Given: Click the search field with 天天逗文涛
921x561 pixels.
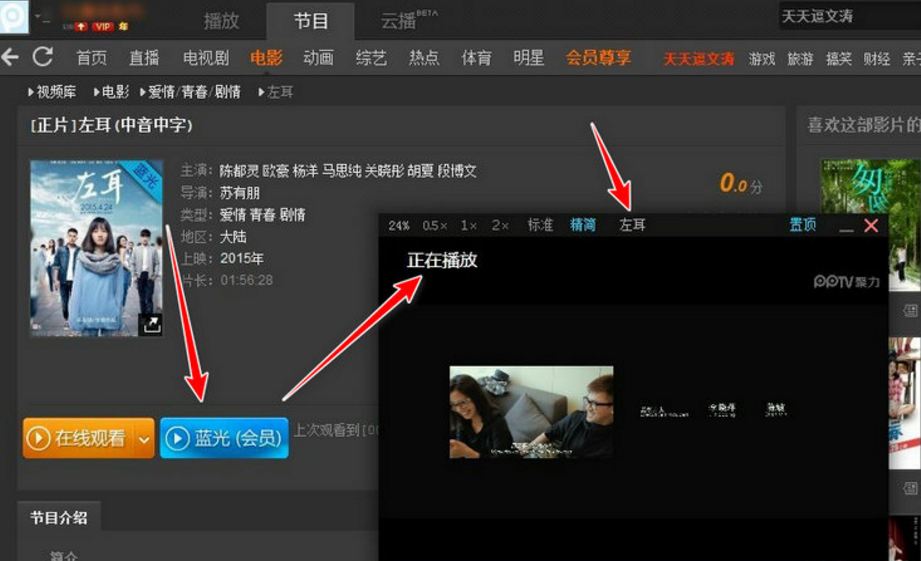Looking at the screenshot, I should pos(849,16).
